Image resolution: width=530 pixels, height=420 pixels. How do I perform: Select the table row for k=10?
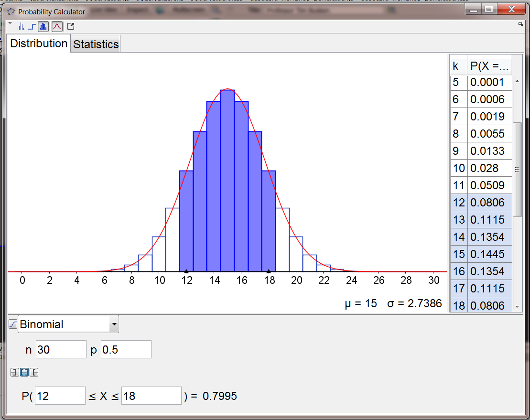pos(480,168)
